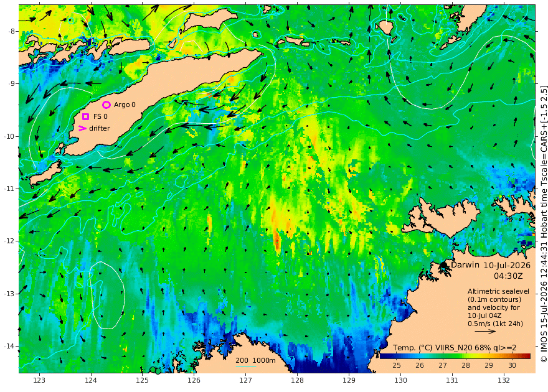Click the Darwin city dot marker
The width and height of the screenshot is (548, 392).
coord(443,265)
